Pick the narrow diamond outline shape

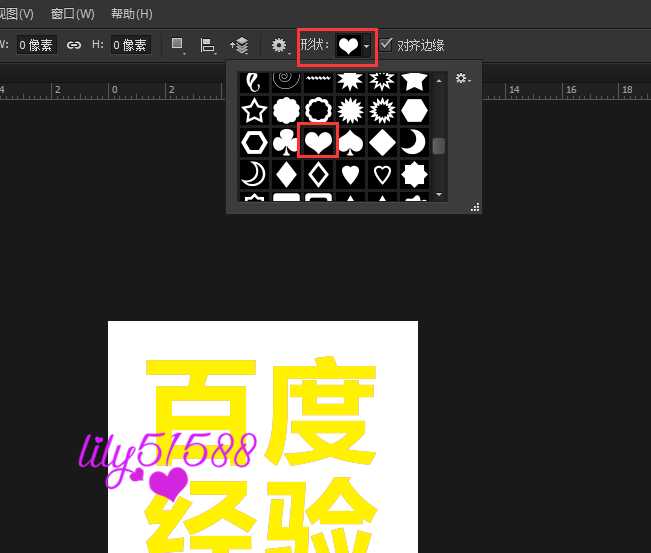pyautogui.click(x=318, y=174)
